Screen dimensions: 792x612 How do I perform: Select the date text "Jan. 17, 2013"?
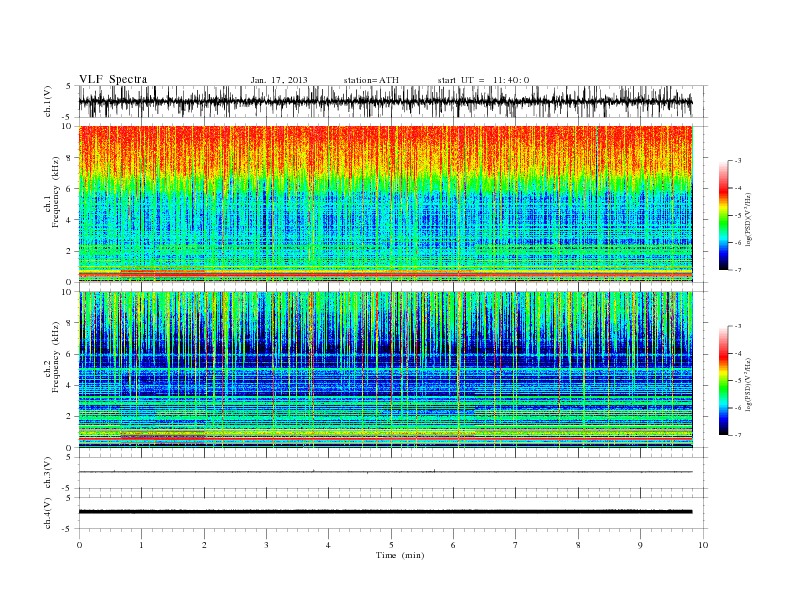(x=279, y=80)
